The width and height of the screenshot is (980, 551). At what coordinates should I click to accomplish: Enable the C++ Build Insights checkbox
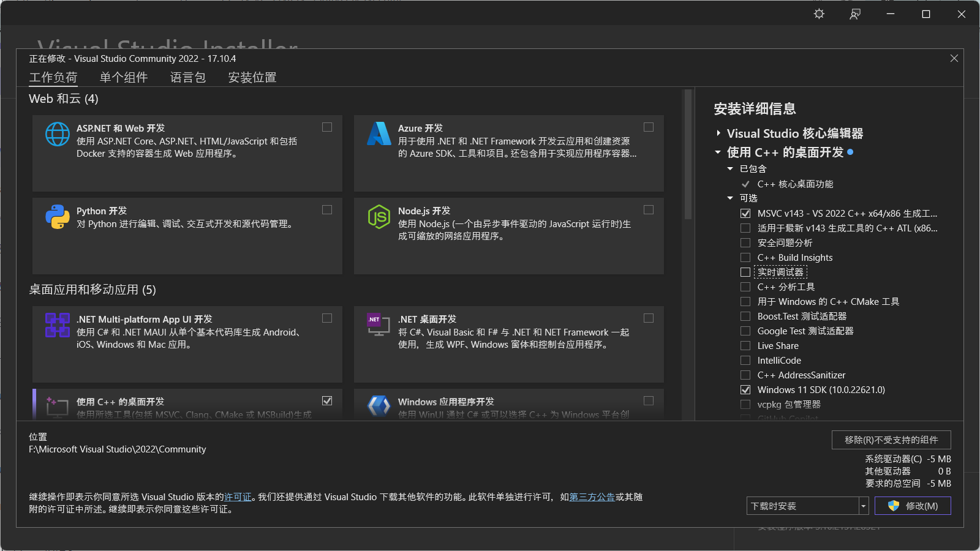745,257
